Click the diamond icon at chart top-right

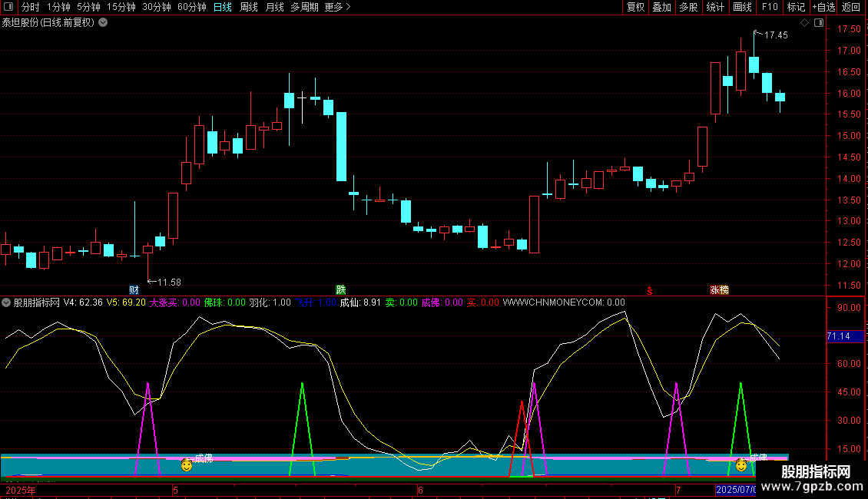pos(804,23)
